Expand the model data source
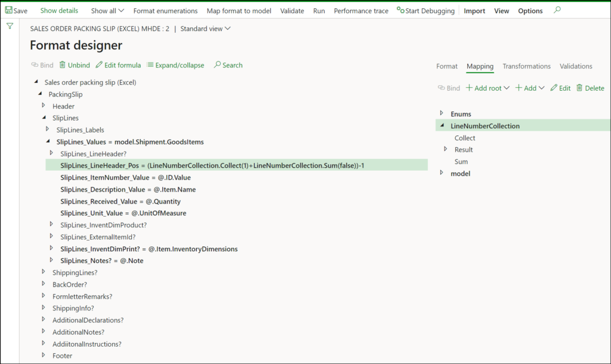This screenshot has height=364, width=611. tap(442, 172)
